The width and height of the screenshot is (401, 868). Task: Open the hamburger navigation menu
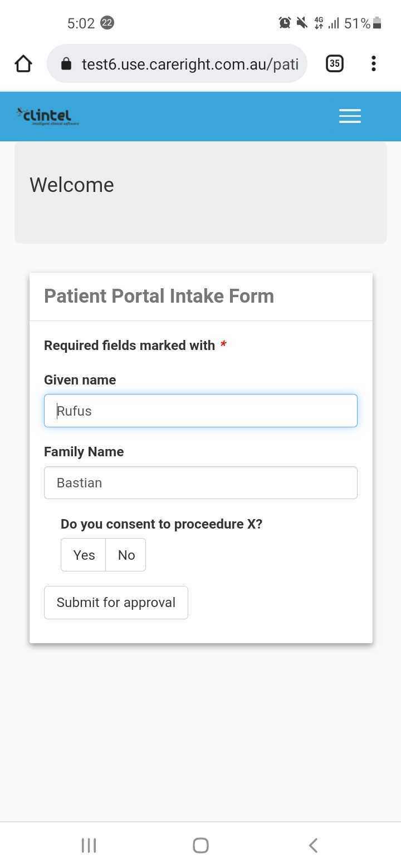350,116
